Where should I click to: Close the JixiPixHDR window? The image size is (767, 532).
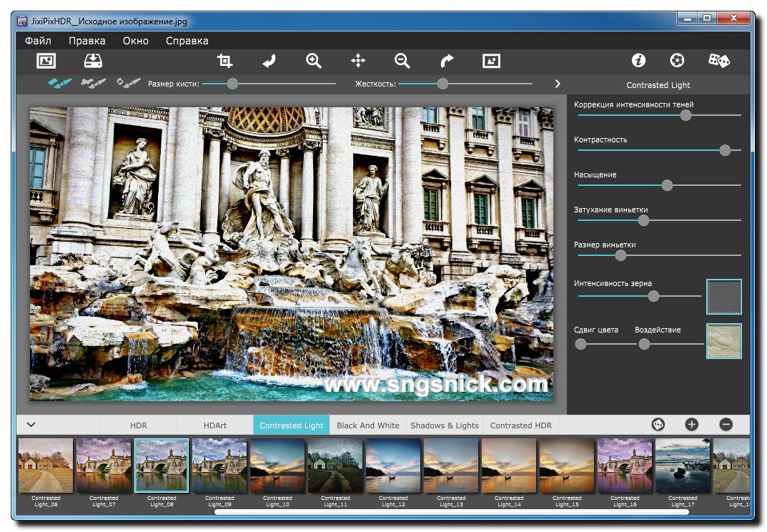click(x=733, y=19)
